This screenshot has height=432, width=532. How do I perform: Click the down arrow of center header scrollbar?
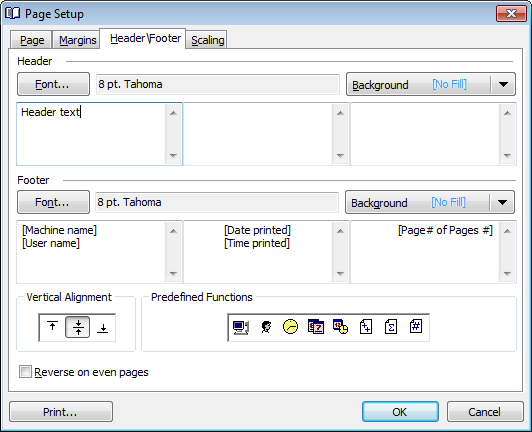(340, 156)
